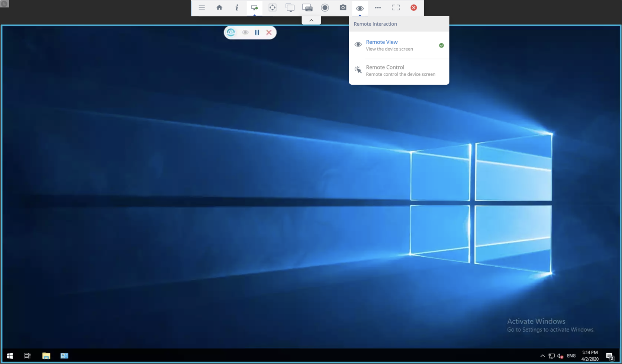
Task: Start session recording with the record icon
Action: [325, 7]
